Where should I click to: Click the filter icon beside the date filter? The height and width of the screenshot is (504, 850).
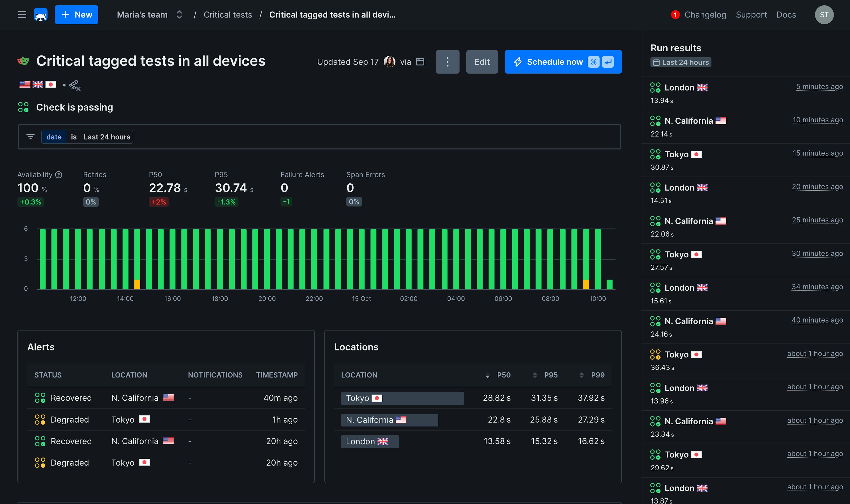pos(31,137)
